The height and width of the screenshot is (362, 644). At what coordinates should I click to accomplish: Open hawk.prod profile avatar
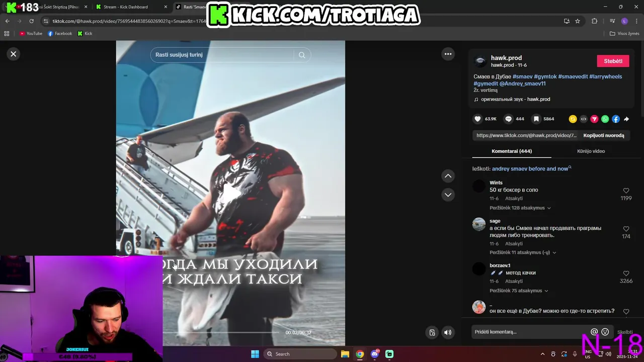click(480, 61)
